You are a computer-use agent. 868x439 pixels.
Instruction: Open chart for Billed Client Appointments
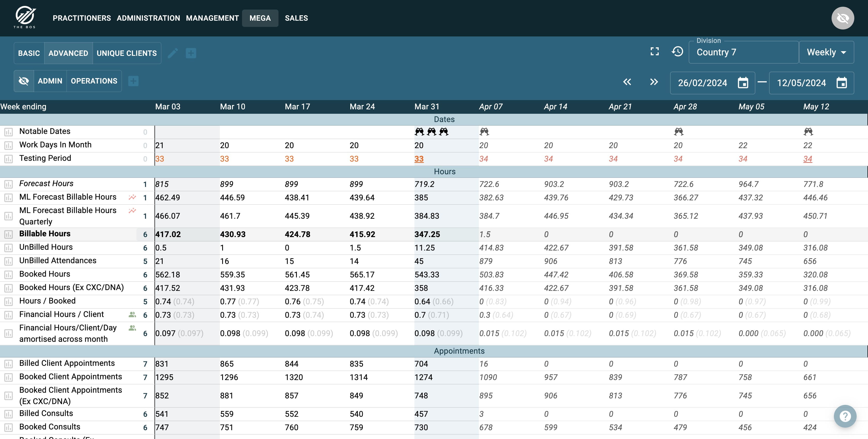tap(9, 364)
